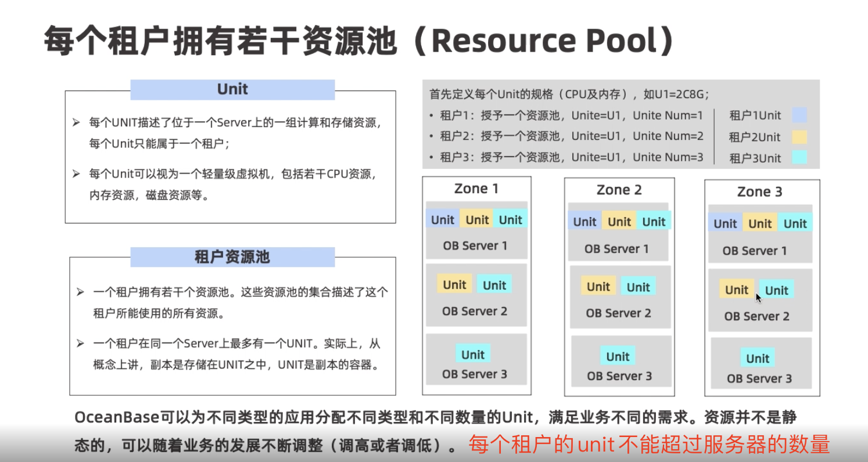Click the yellow Unit on Zone 1 OB Server 2
868x462 pixels.
pyautogui.click(x=455, y=284)
